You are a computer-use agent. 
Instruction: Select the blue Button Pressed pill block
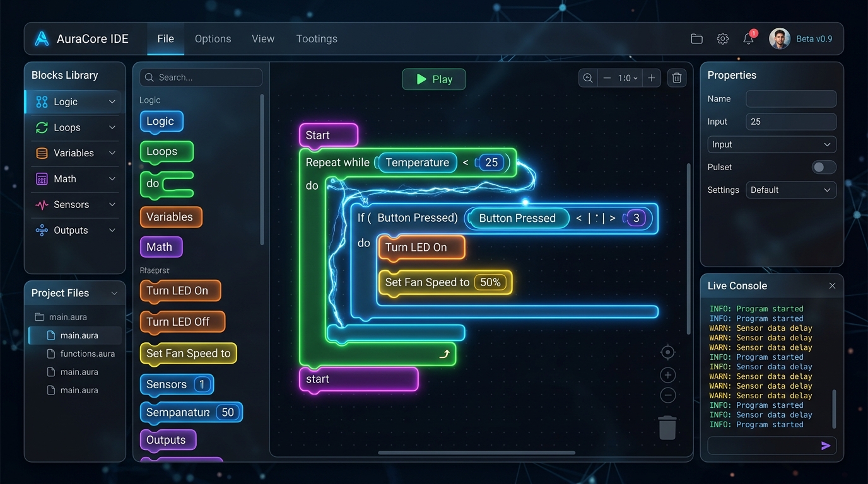point(517,218)
